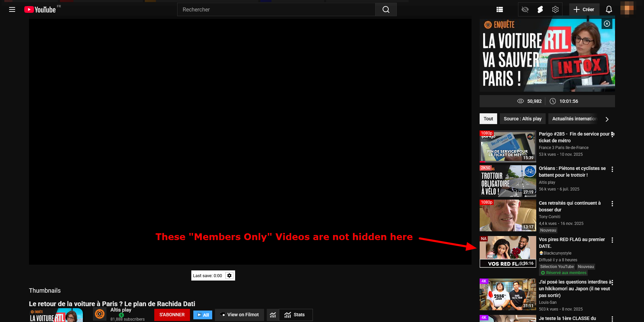Viewport: 644px width, 322px height.
Task: Toggle the chart icon left of Stats
Action: 273,315
